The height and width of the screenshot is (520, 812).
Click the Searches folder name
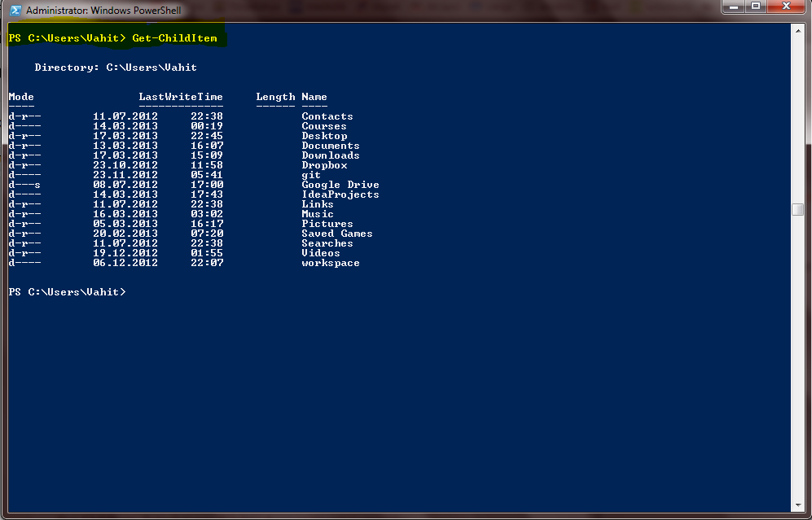pyautogui.click(x=327, y=243)
